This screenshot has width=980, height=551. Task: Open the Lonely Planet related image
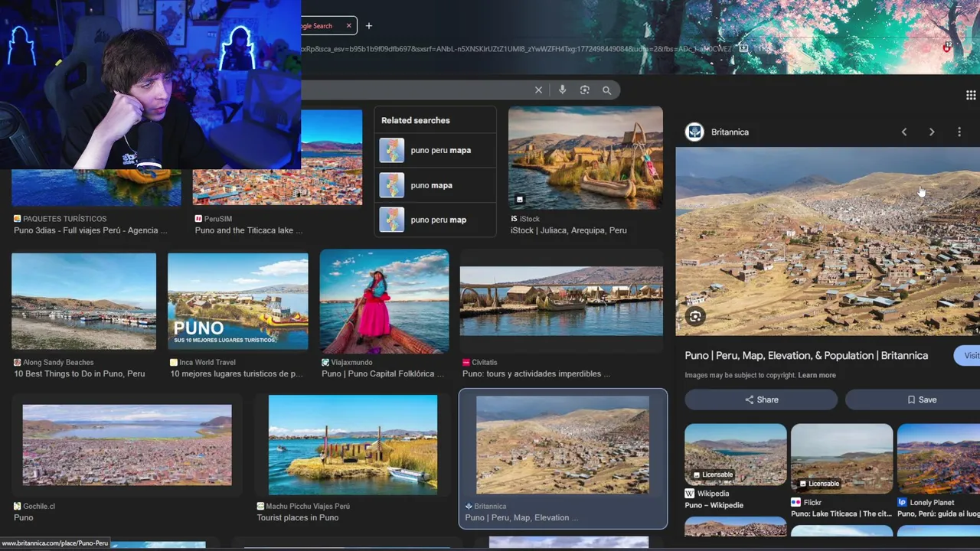coord(939,458)
